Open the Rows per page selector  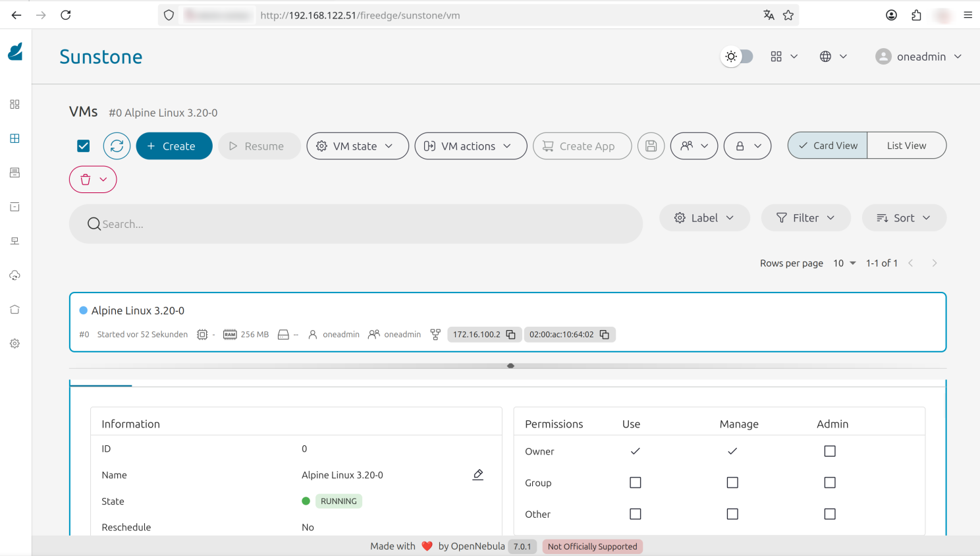pyautogui.click(x=844, y=263)
